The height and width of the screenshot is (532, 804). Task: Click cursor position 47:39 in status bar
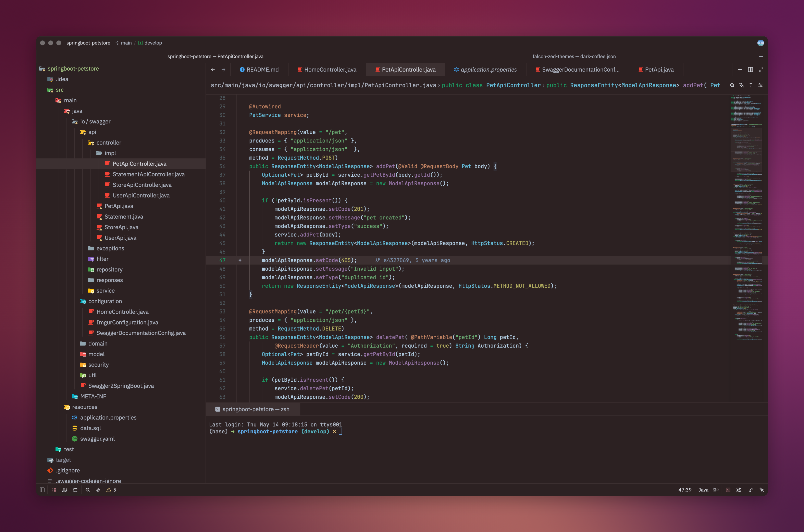pyautogui.click(x=685, y=490)
